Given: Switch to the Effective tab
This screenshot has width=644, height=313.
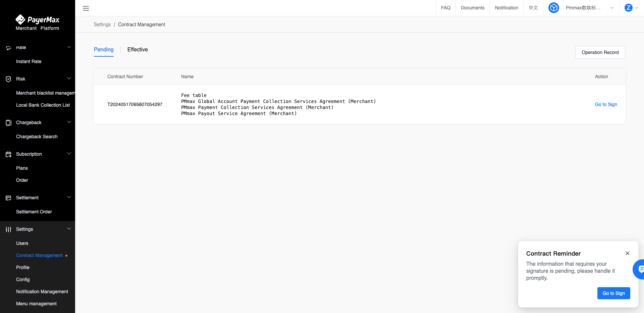Looking at the screenshot, I should tap(138, 50).
